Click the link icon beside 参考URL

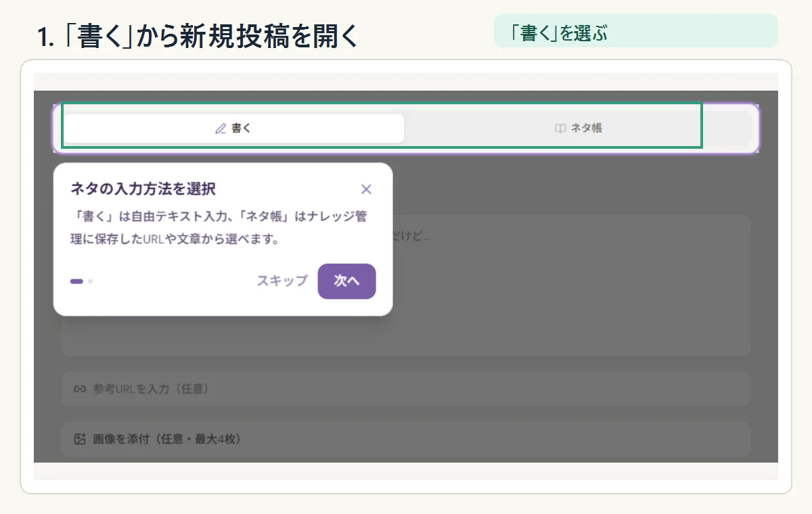point(80,389)
